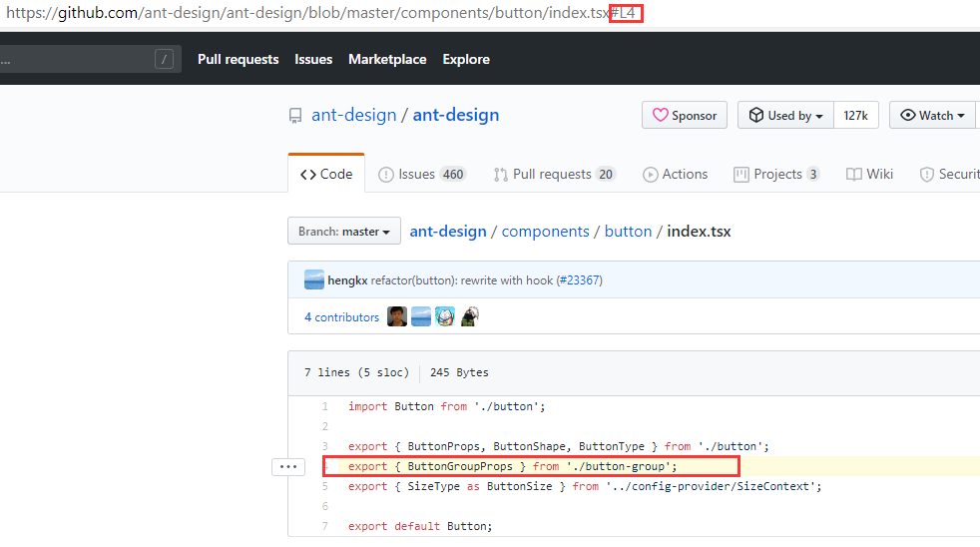This screenshot has height=547, width=980.
Task: Click the Projects count badge 3
Action: (x=813, y=175)
